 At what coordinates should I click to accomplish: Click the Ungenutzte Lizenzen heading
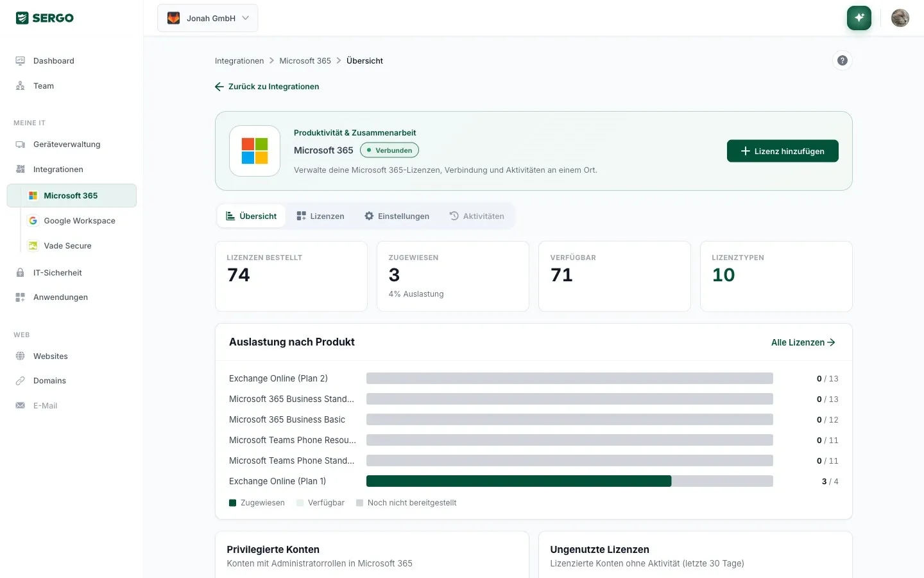[599, 550]
